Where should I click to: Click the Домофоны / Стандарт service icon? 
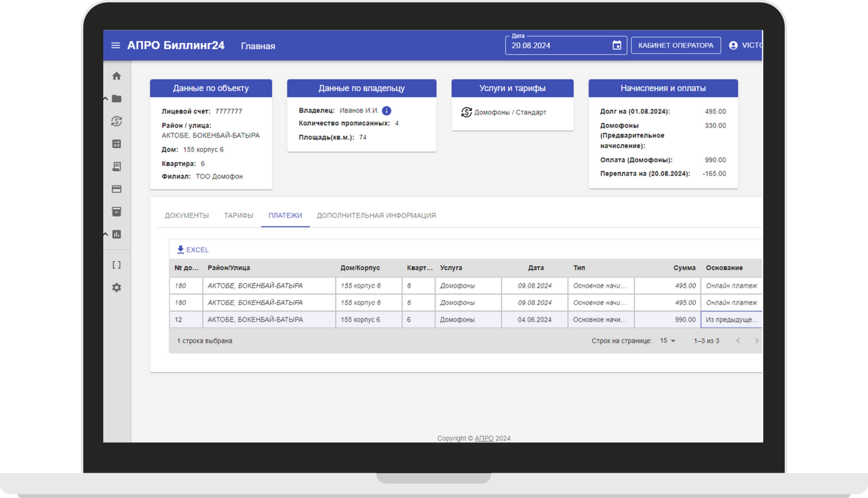pos(467,112)
